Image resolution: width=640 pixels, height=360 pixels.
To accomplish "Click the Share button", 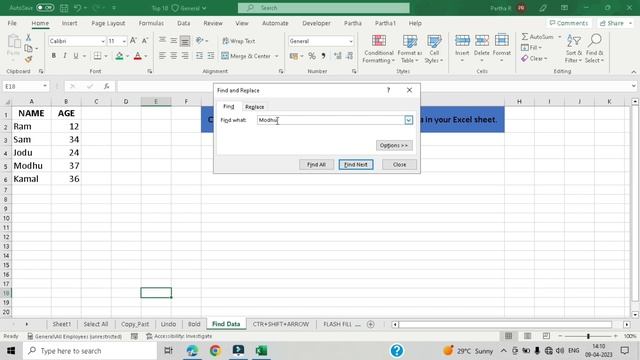I will 615,23.
